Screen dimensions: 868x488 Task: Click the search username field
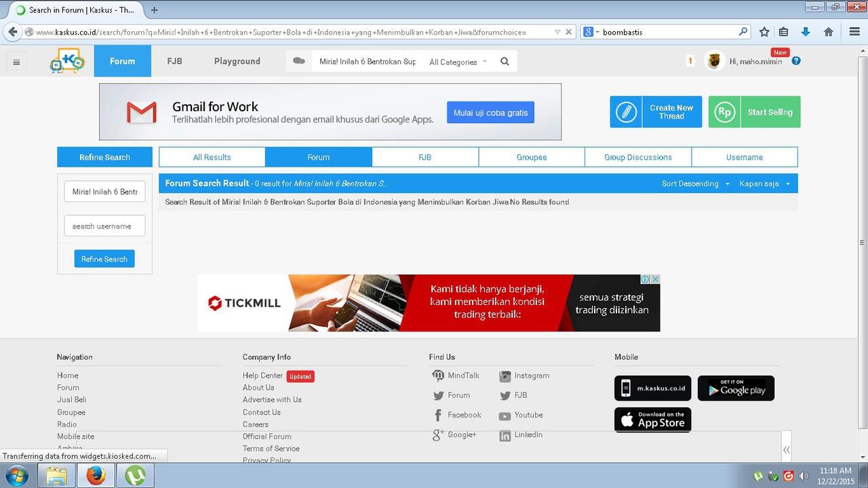[x=104, y=226]
